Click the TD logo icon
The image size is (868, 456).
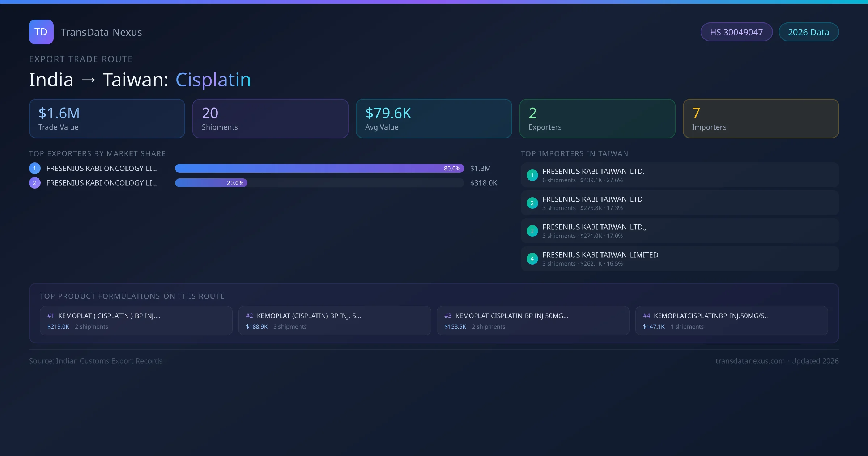[x=41, y=32]
